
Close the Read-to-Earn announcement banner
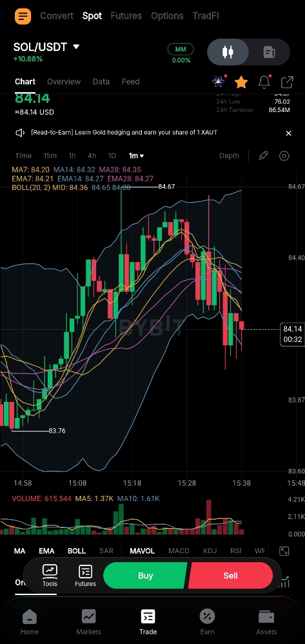(289, 133)
